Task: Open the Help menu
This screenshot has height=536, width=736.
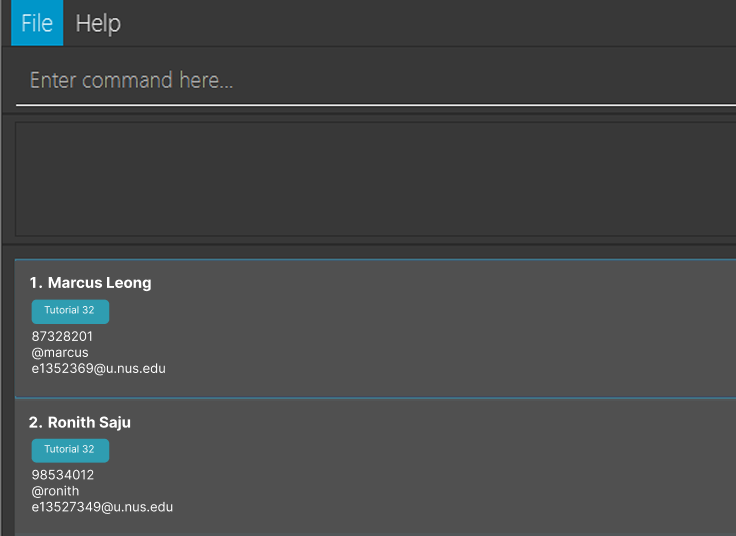Action: 98,23
